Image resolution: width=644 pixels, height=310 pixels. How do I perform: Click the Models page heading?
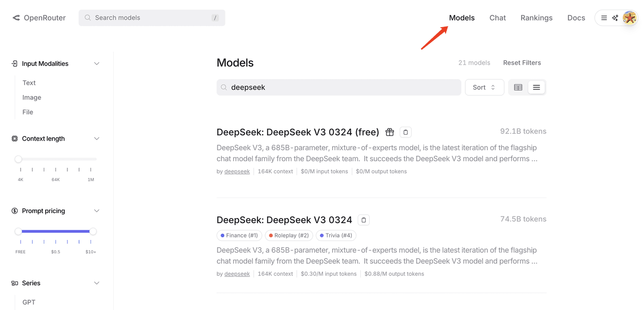tap(235, 63)
